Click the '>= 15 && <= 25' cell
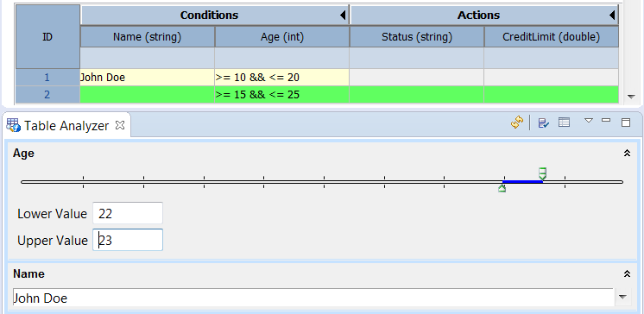Viewport: 644px width, 314px height. coord(282,94)
